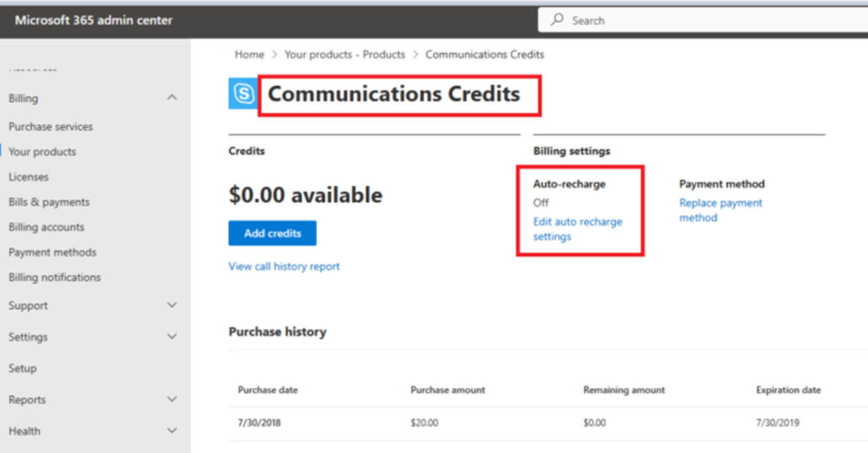The height and width of the screenshot is (453, 868).
Task: Open Setup in left navigation
Action: 22,368
